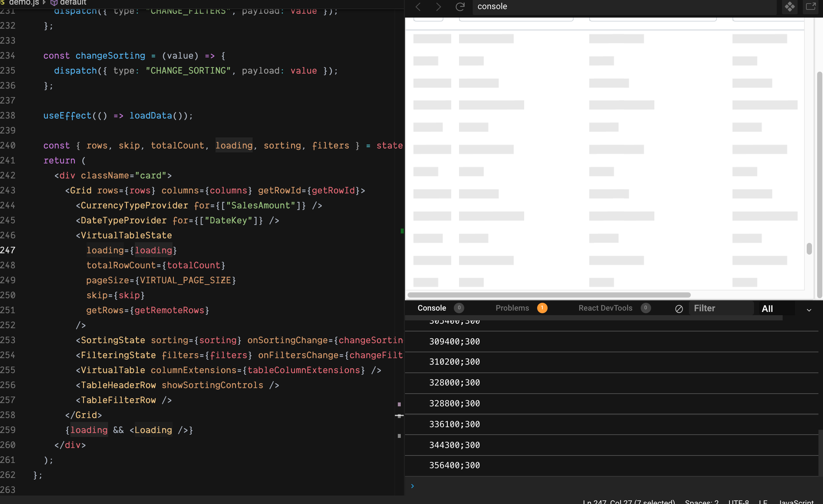Clear the console output
This screenshot has width=823, height=504.
point(679,308)
